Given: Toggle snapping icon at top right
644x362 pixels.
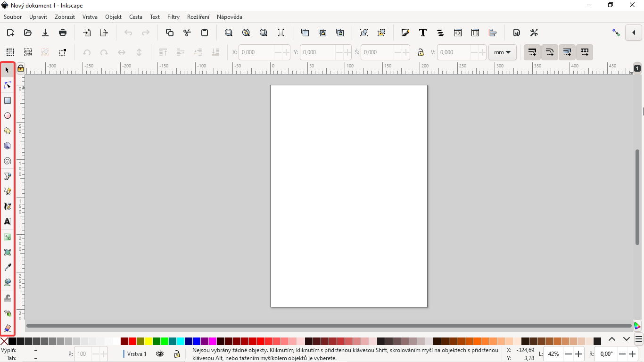Looking at the screenshot, I should pyautogui.click(x=616, y=33).
